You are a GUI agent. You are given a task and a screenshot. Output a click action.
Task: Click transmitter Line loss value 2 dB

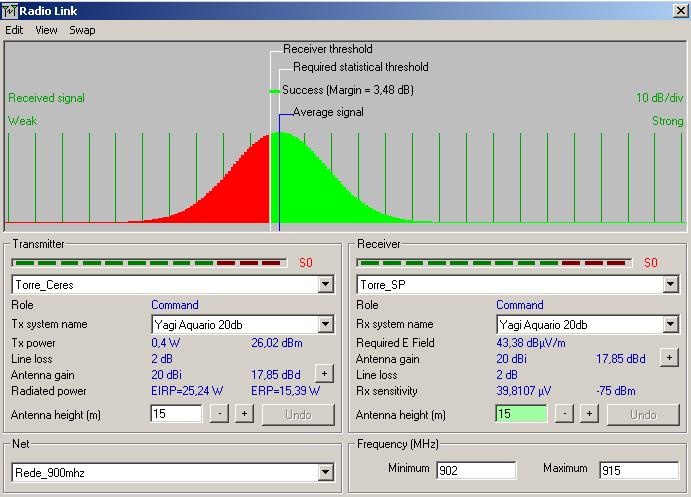pos(162,359)
